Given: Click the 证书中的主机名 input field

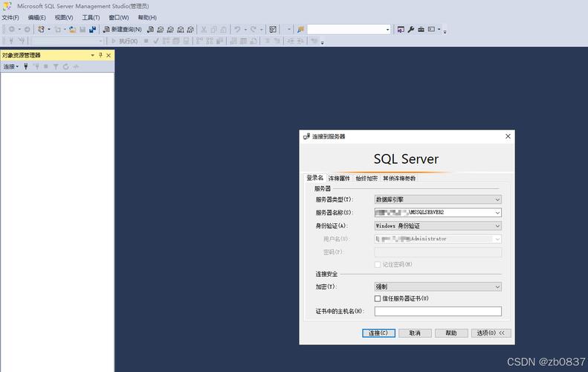Looking at the screenshot, I should 438,311.
